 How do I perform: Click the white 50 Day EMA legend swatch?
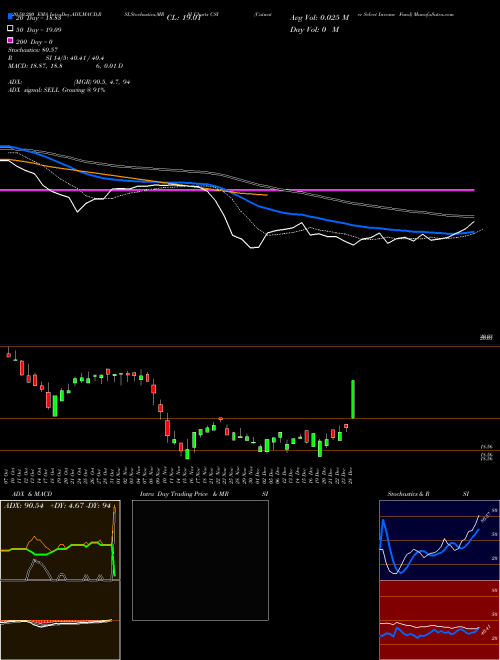tap(11, 29)
